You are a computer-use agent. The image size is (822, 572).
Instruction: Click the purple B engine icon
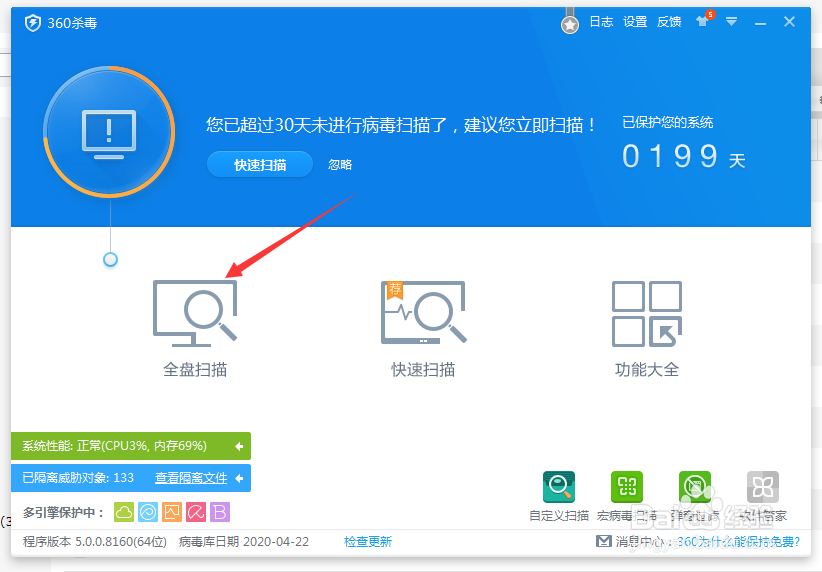(x=220, y=512)
